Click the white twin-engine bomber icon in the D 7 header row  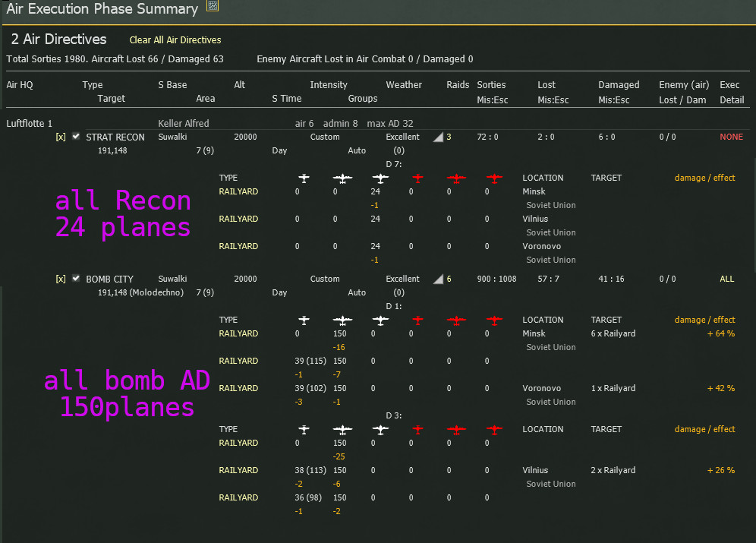click(342, 178)
